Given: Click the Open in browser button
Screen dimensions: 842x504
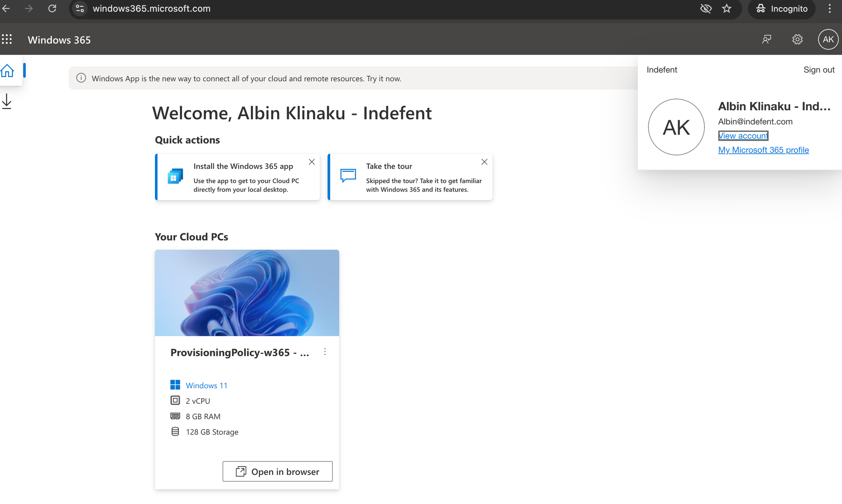Looking at the screenshot, I should point(277,472).
